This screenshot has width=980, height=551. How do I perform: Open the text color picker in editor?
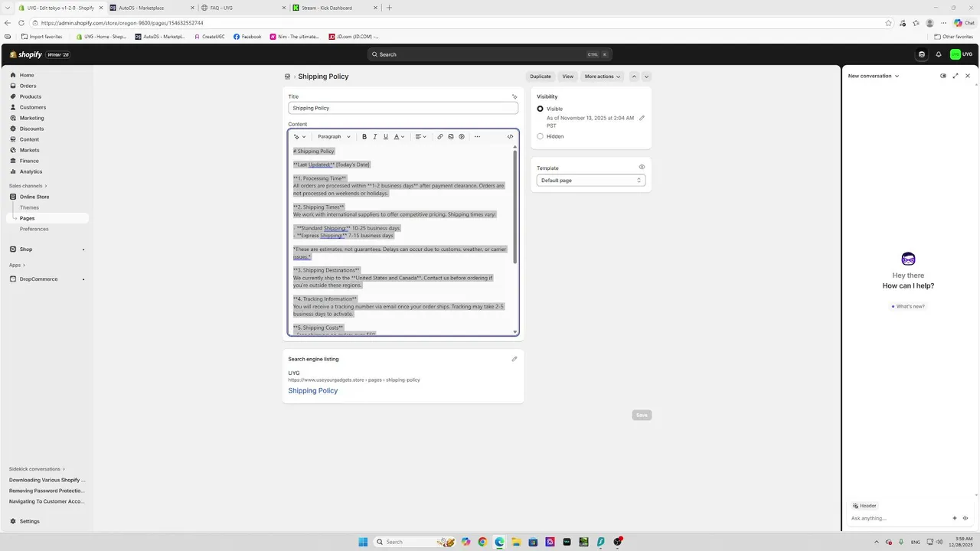(x=399, y=137)
